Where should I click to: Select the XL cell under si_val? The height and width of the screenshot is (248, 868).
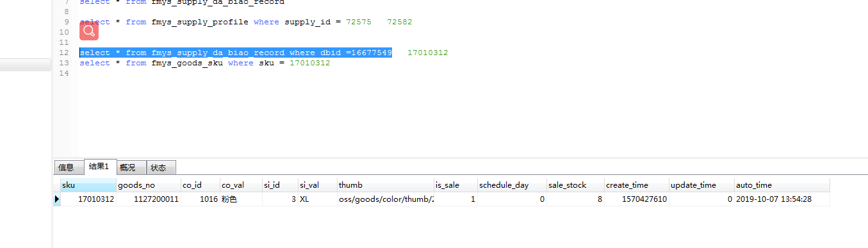click(x=318, y=199)
